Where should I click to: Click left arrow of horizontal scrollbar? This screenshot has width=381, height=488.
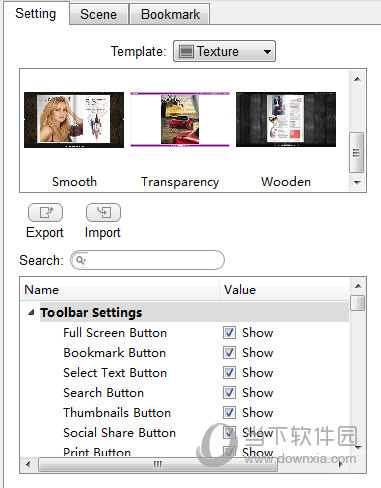point(28,464)
